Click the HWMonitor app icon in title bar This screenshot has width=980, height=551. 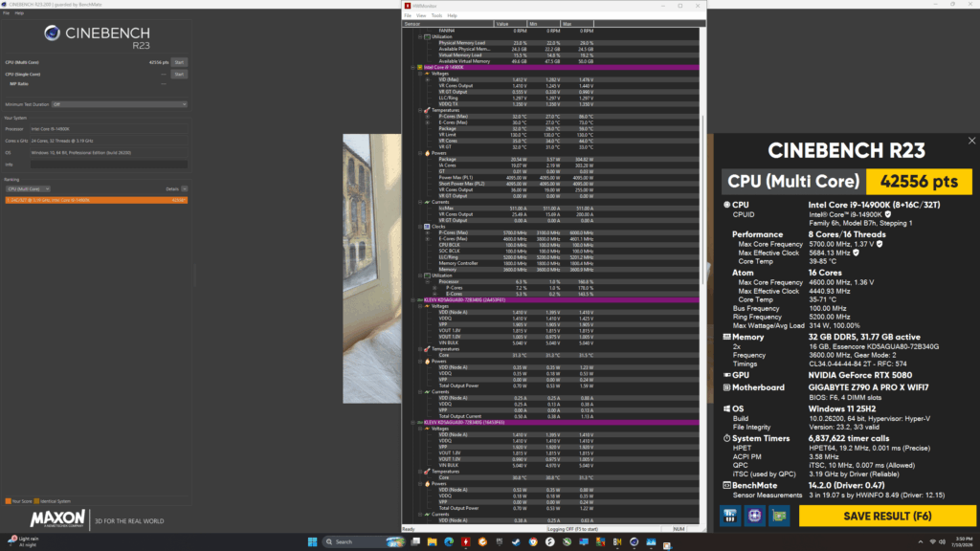pyautogui.click(x=408, y=6)
